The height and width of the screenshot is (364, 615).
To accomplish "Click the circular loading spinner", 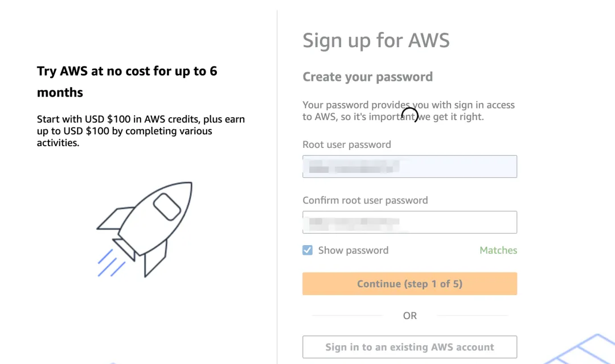I will 410,115.
